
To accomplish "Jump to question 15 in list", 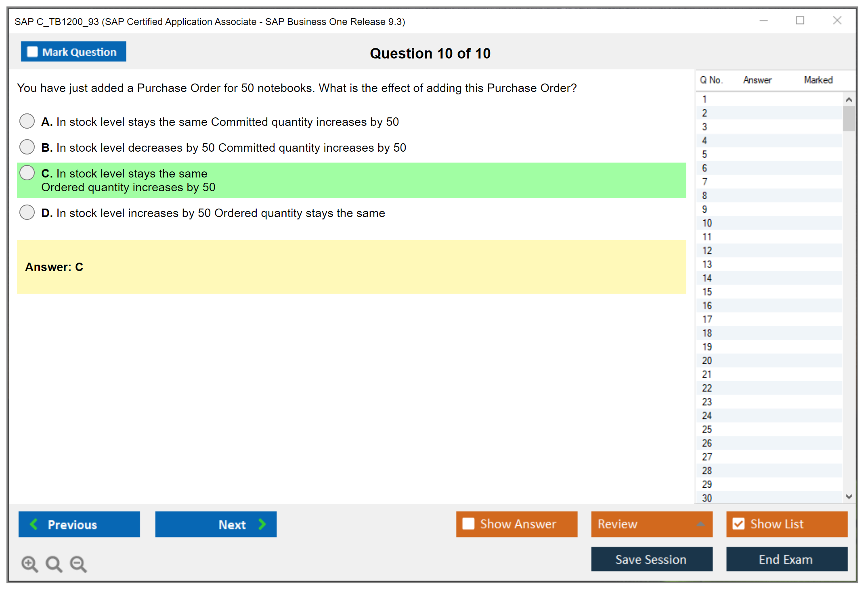I will [x=707, y=292].
